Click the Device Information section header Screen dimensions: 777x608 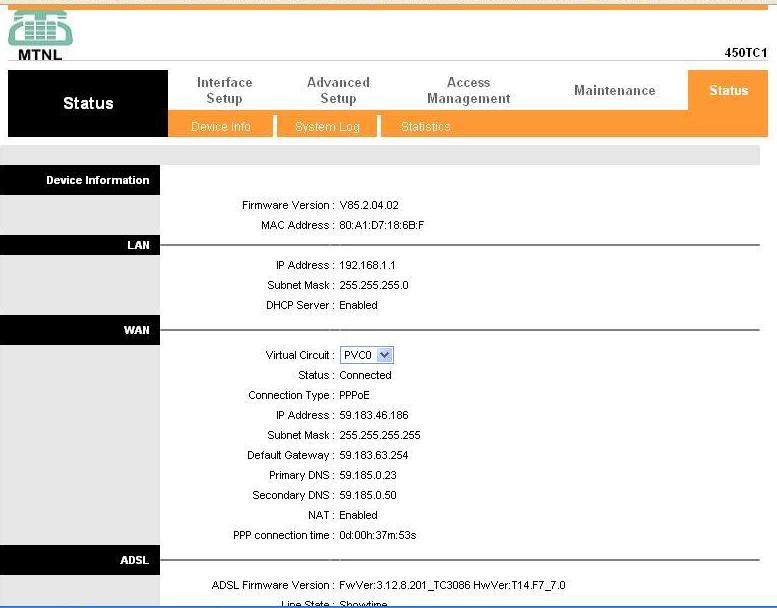click(x=80, y=180)
